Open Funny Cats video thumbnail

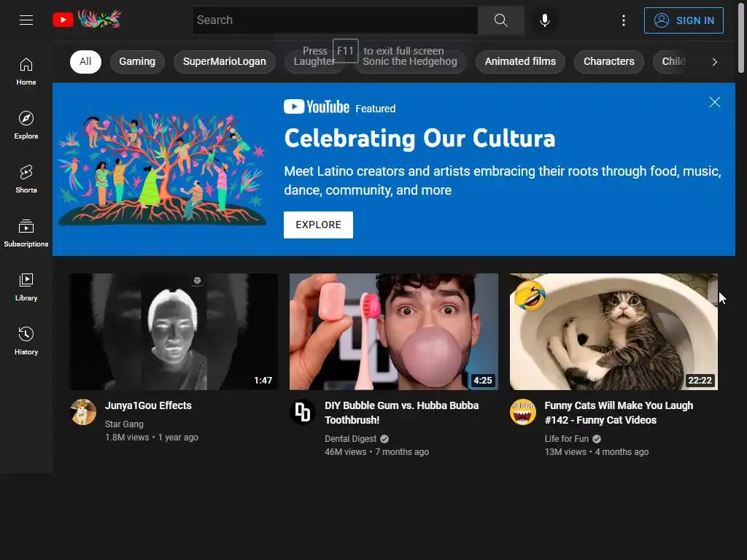(x=614, y=332)
